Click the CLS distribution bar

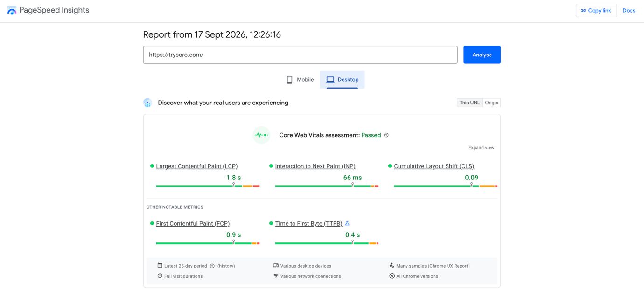(x=446, y=186)
